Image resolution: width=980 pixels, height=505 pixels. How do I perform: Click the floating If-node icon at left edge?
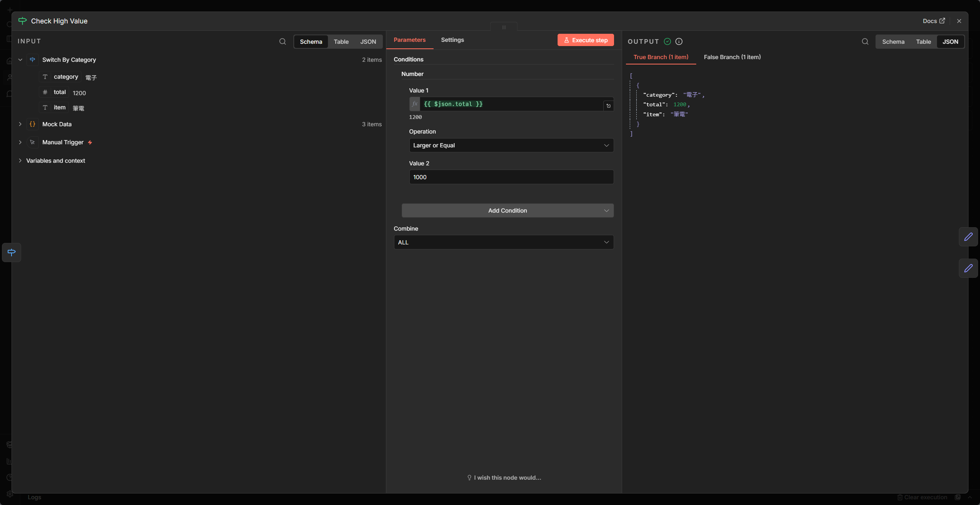[12, 252]
